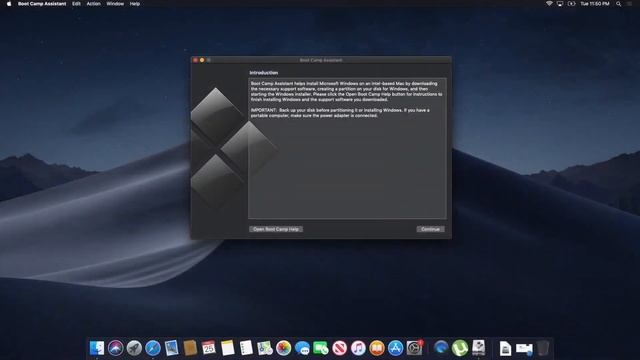640x360 pixels.
Task: Open the Mail stamp icon
Action: [171, 348]
